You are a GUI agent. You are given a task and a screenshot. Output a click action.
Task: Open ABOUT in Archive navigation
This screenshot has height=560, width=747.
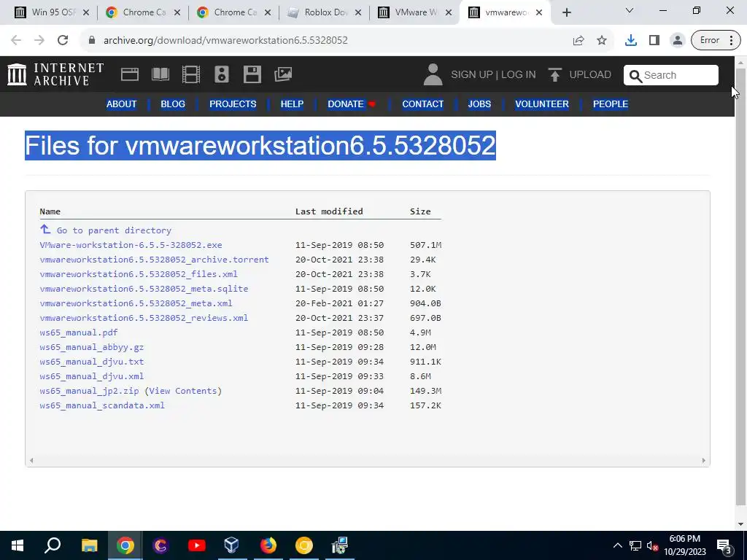click(122, 104)
